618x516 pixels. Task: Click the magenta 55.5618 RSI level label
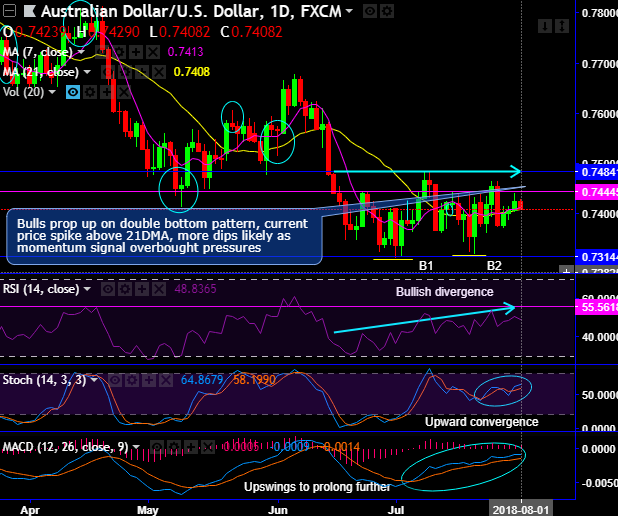597,307
